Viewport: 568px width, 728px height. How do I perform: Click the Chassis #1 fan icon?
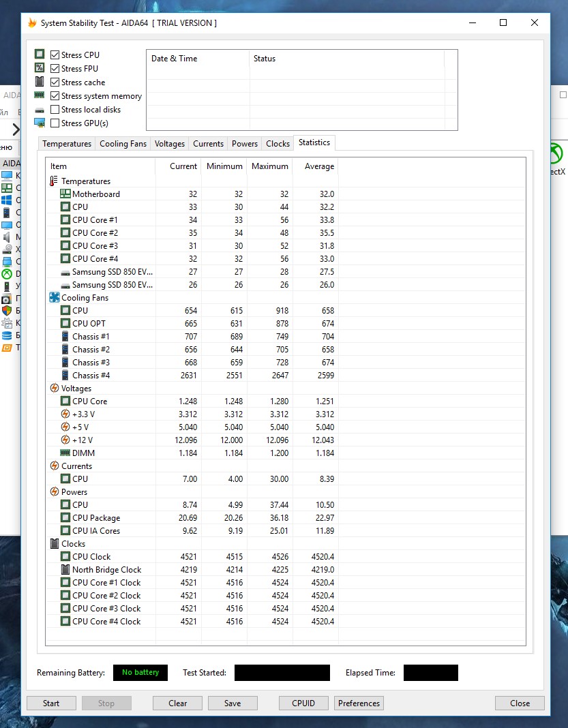pos(65,337)
